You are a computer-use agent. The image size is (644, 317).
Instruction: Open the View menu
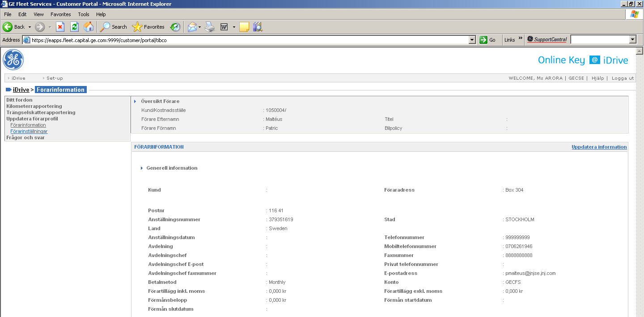pos(38,14)
